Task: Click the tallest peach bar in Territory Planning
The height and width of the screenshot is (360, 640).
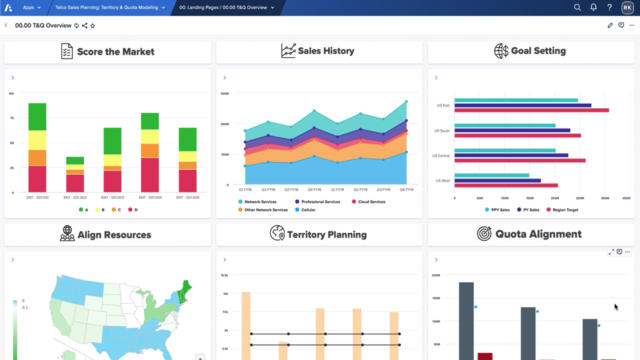Action: (246, 326)
